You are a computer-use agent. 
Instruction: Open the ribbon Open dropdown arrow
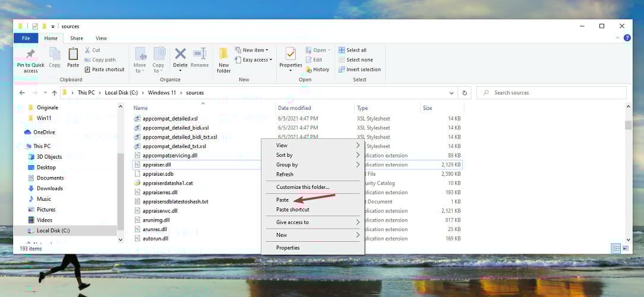coord(329,50)
